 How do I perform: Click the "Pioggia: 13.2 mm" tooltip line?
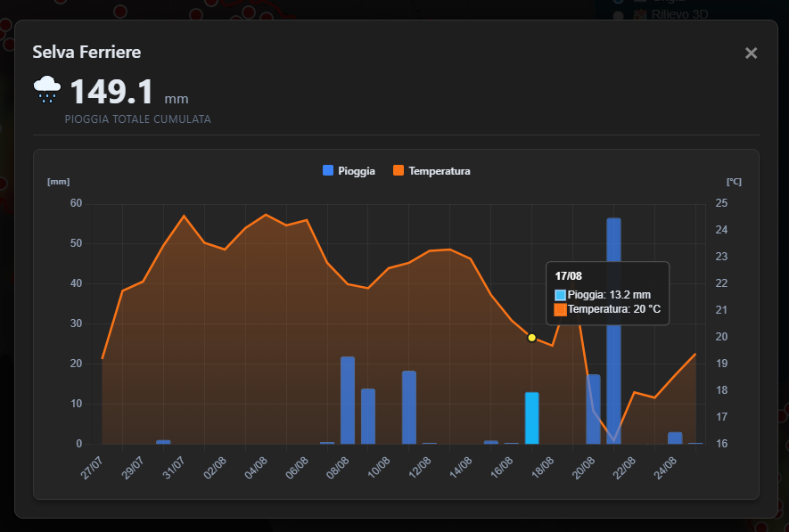pyautogui.click(x=604, y=295)
